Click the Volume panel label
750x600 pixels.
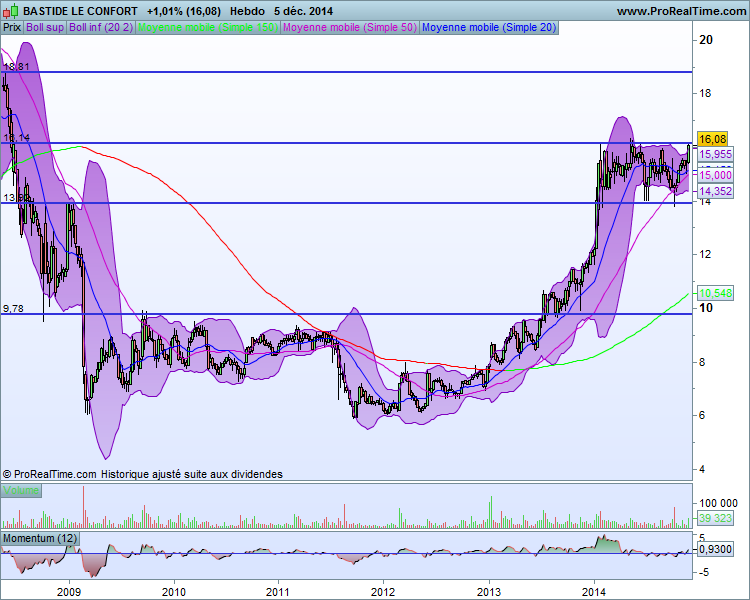pyautogui.click(x=21, y=490)
